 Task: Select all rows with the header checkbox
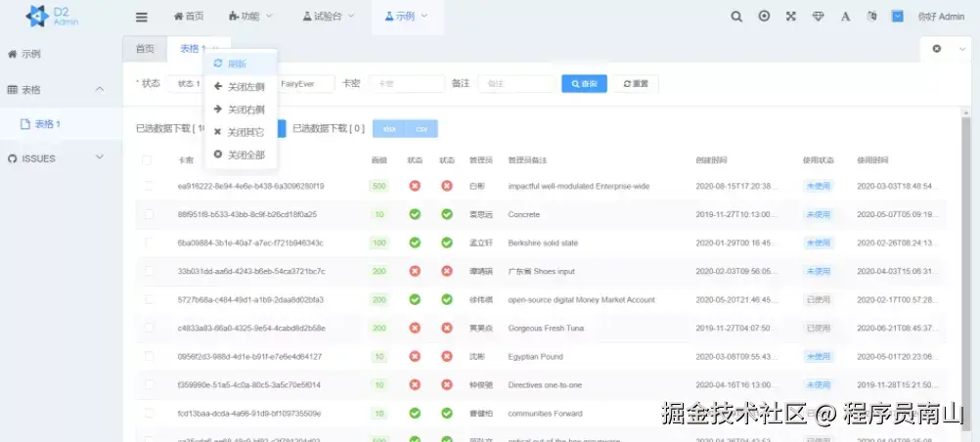147,160
